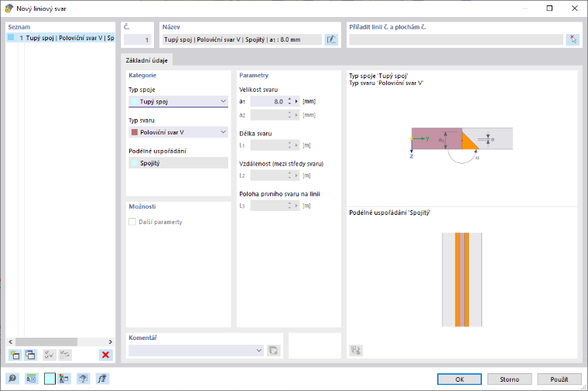Click the graphic settings icon under the preview

point(356,351)
